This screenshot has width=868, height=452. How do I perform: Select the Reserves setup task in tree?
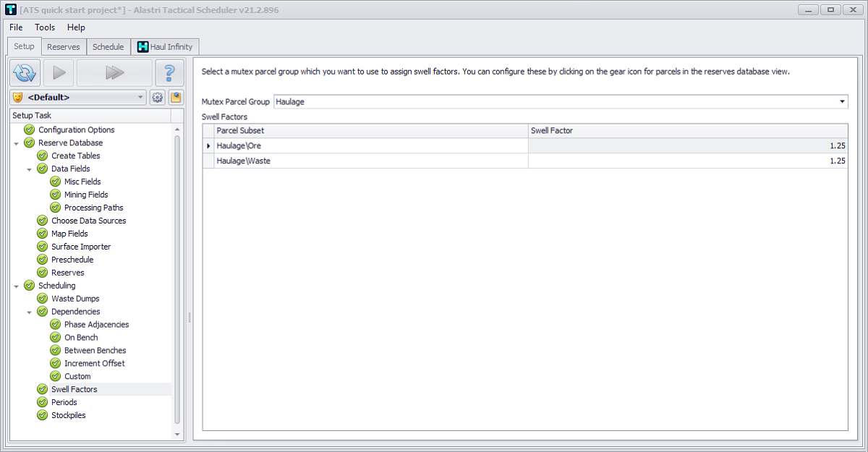click(x=67, y=273)
